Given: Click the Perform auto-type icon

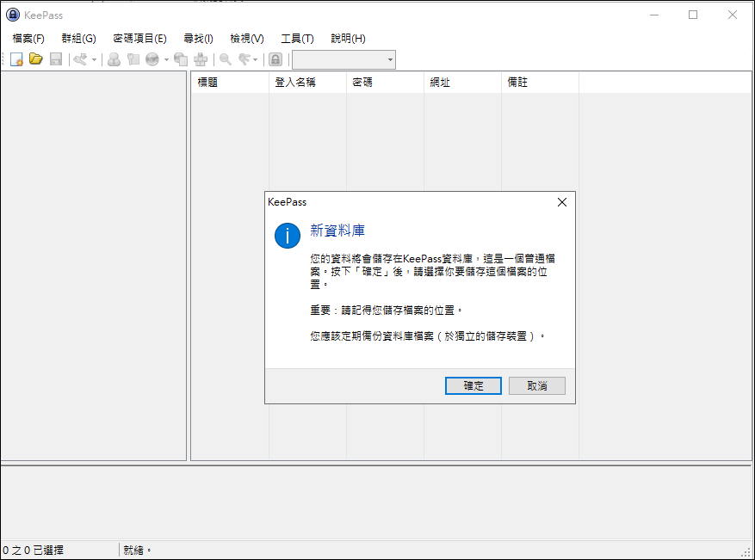Looking at the screenshot, I should click(x=201, y=59).
